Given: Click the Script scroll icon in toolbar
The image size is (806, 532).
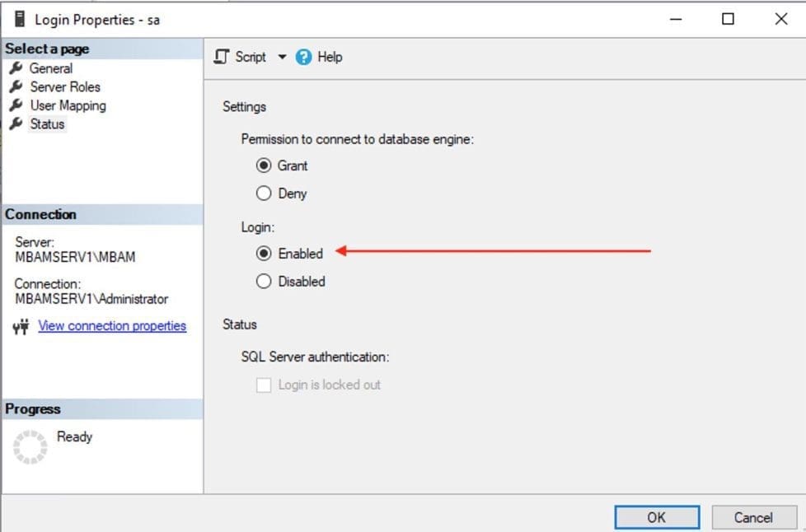Looking at the screenshot, I should click(x=221, y=57).
